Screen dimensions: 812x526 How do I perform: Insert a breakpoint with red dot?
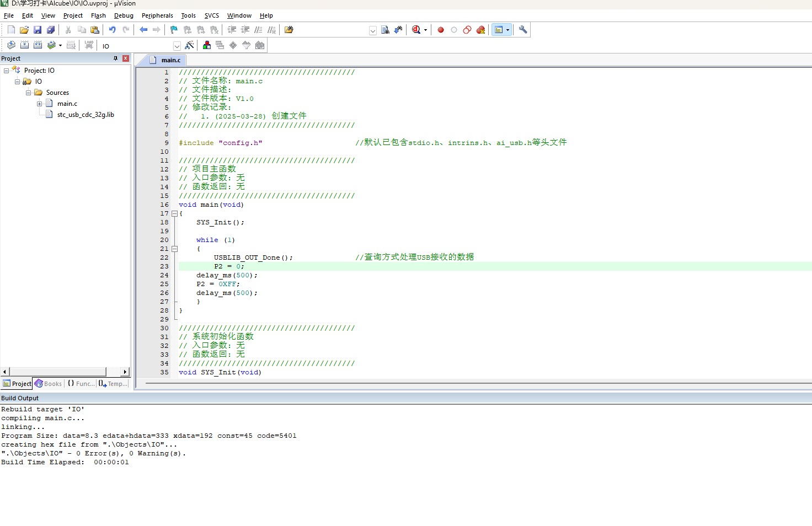click(x=441, y=30)
